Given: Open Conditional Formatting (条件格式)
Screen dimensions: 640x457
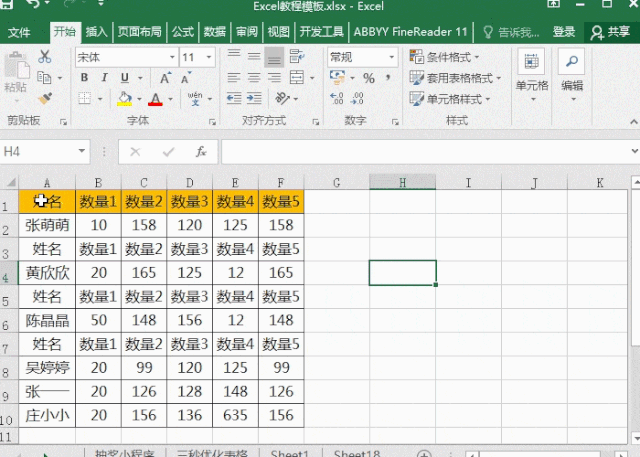Looking at the screenshot, I should pos(444,57).
